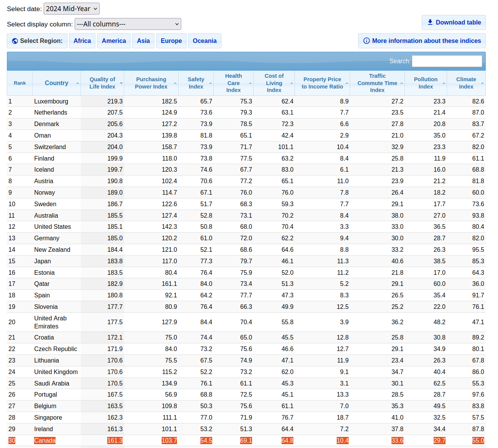Sort by Safety Index header
The width and height of the screenshot is (498, 448).
[x=196, y=83]
